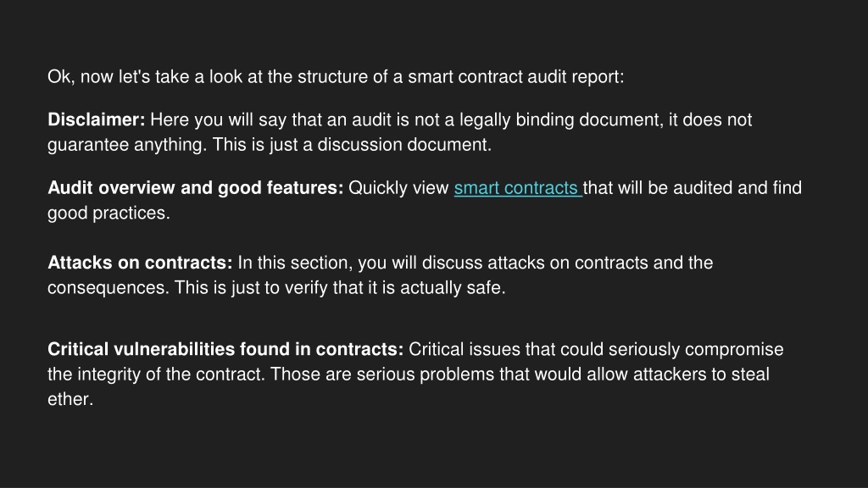
Task: Select the Audit overview and good features heading
Action: click(x=196, y=188)
